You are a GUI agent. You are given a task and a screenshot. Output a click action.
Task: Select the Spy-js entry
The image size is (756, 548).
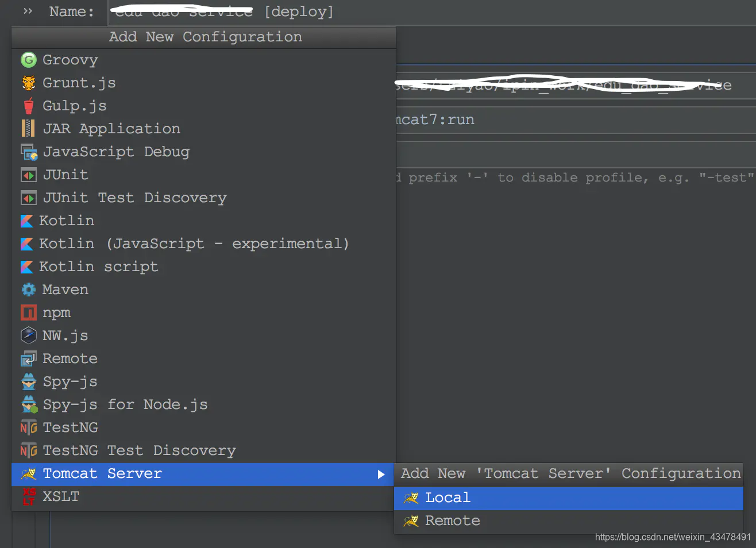204,381
